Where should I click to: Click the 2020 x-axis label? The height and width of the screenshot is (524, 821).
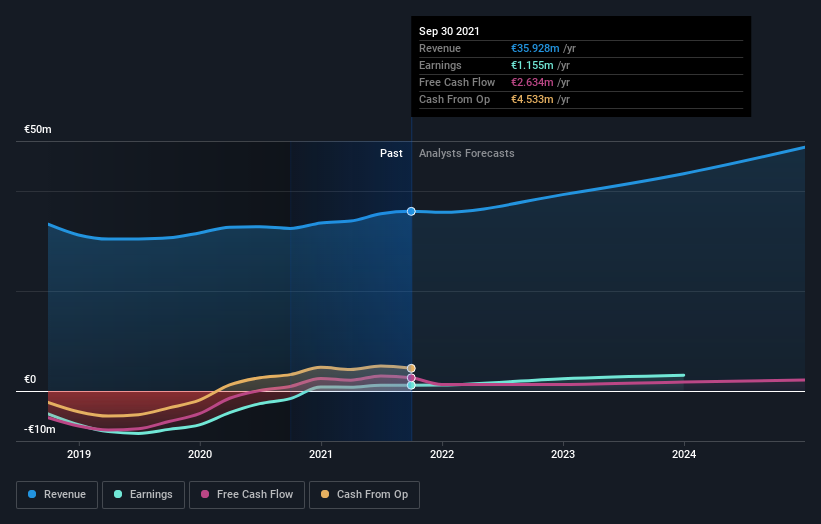[x=200, y=454]
